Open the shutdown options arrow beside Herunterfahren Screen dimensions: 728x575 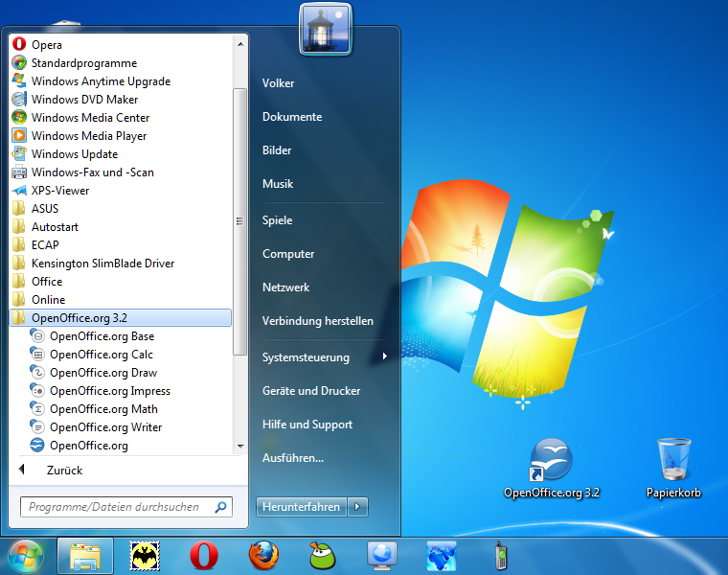click(358, 507)
